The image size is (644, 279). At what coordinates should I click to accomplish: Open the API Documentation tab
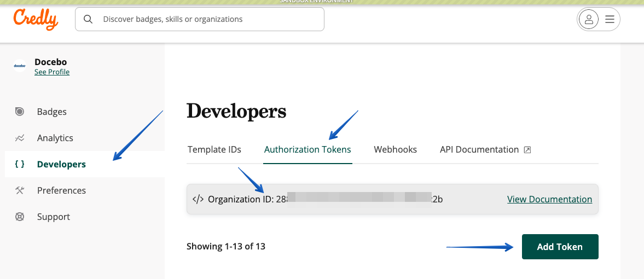[479, 149]
